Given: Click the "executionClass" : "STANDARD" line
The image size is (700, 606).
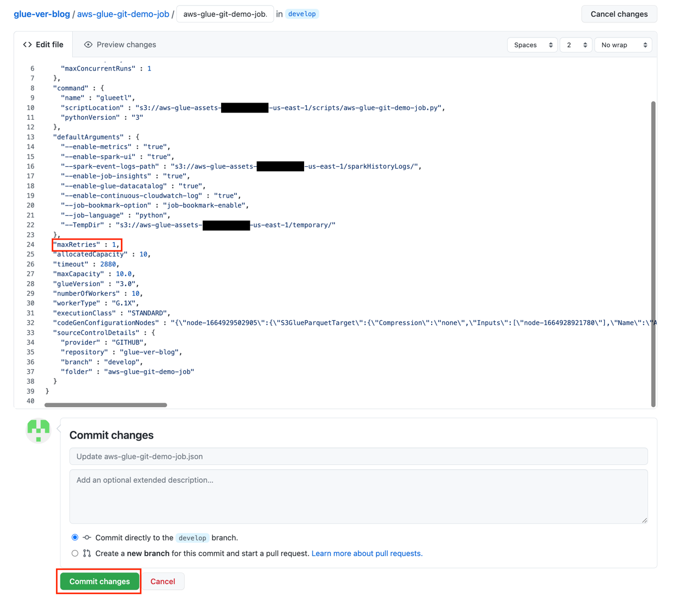Looking at the screenshot, I should click(x=112, y=313).
